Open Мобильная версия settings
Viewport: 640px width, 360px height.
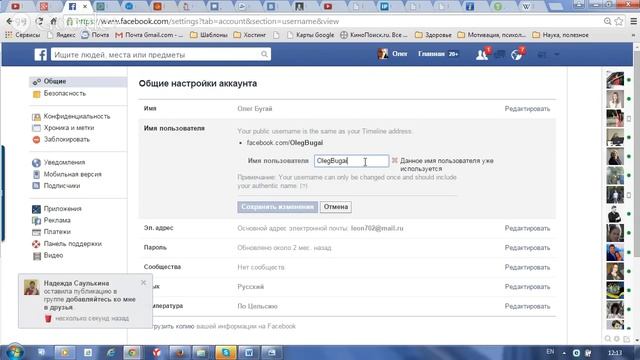[72, 174]
